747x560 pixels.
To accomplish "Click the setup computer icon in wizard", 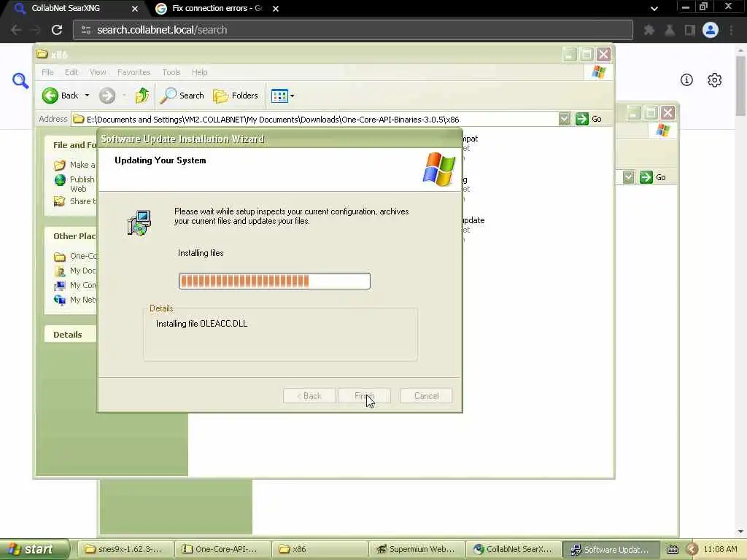I will 139,223.
